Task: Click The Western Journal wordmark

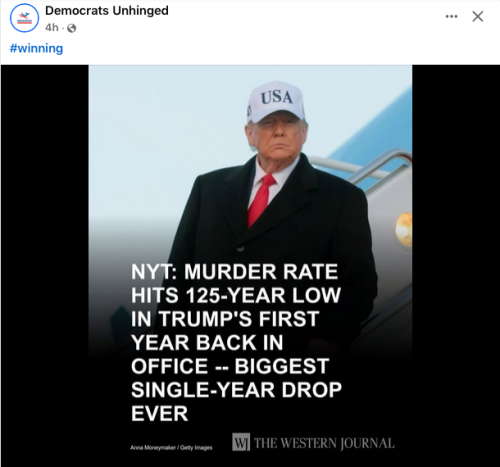Action: point(324,443)
